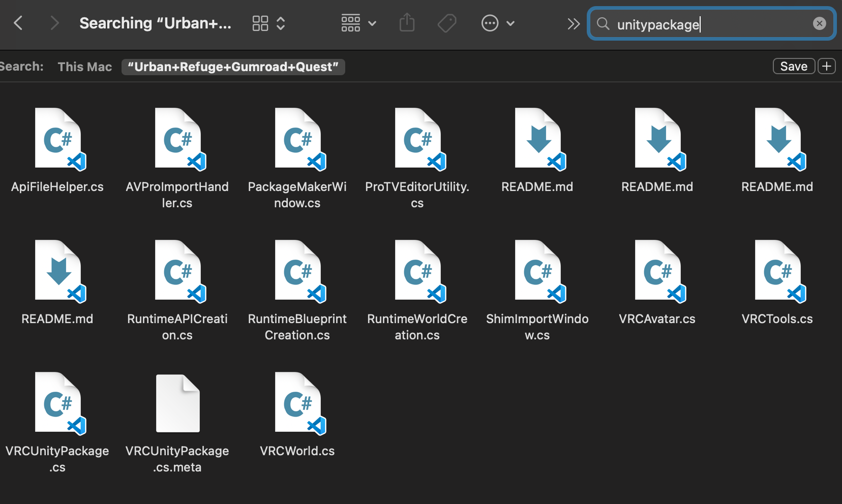The height and width of the screenshot is (504, 842).
Task: Click the VRCAvatar.cs file name label
Action: tap(657, 319)
